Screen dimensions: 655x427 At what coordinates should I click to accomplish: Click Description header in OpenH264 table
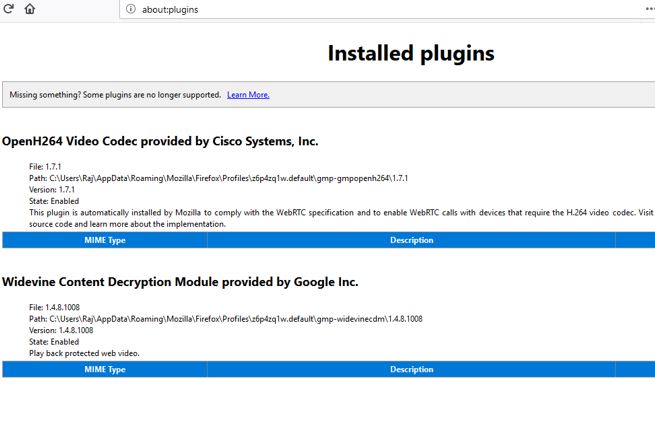411,240
